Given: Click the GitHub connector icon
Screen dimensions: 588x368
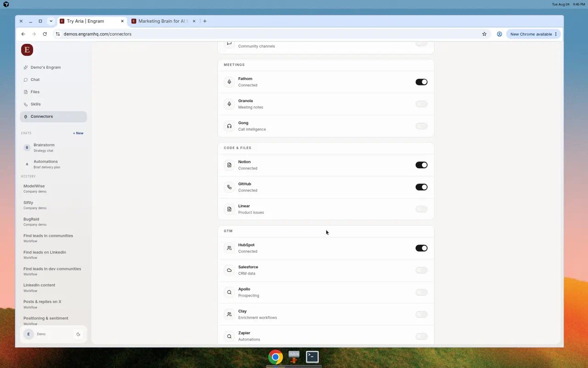Looking at the screenshot, I should coord(229,187).
